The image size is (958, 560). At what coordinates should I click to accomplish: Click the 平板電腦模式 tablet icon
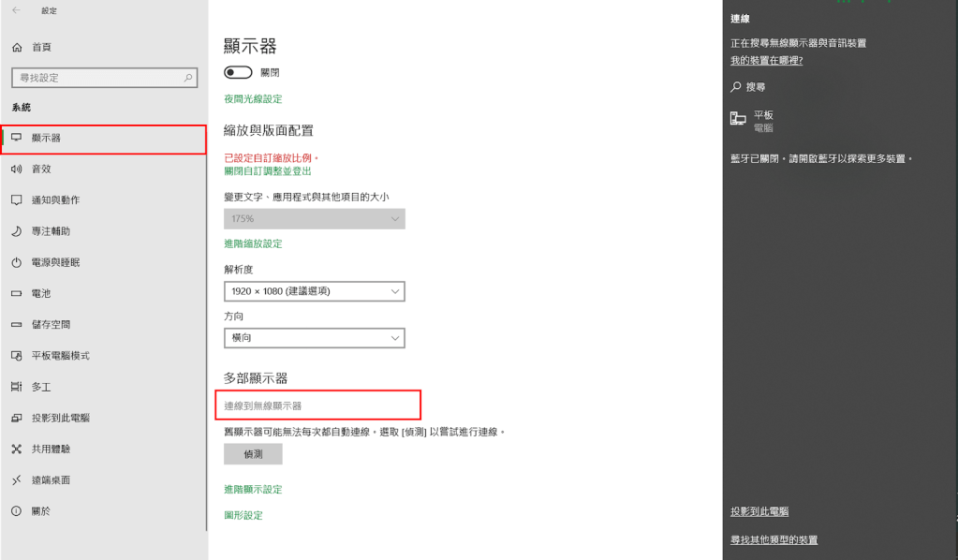(x=16, y=356)
